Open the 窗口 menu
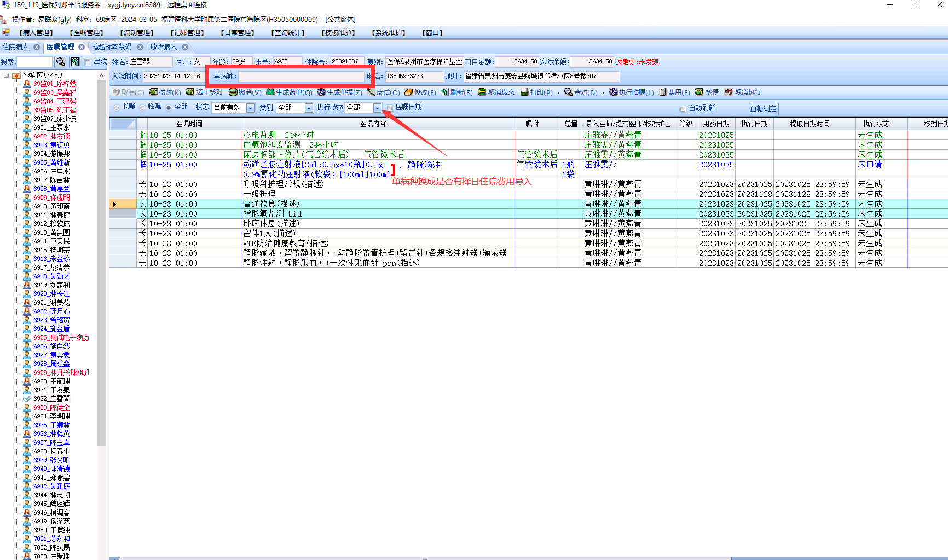Screen dimensions: 948x560 (x=432, y=33)
